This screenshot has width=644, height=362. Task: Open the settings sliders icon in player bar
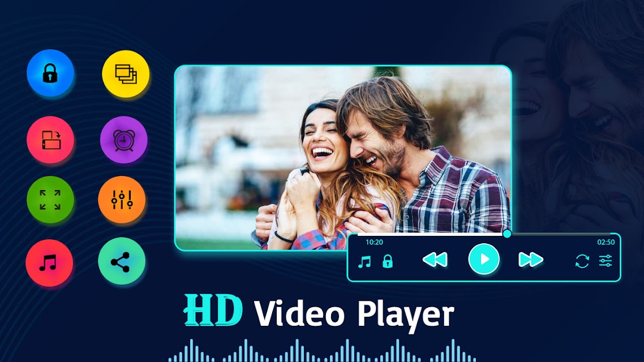[x=606, y=261]
